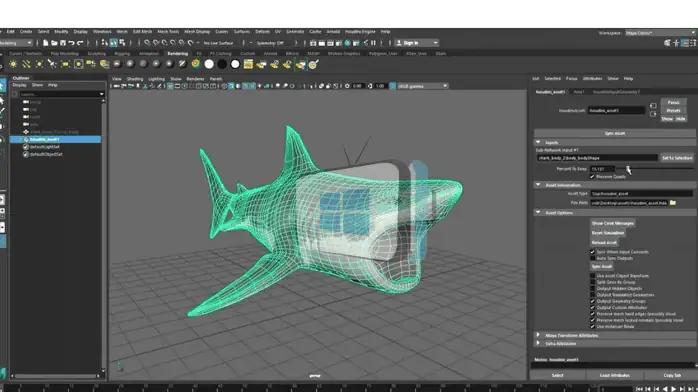The height and width of the screenshot is (392, 698).
Task: Click Show Cook Messages button
Action: (613, 223)
